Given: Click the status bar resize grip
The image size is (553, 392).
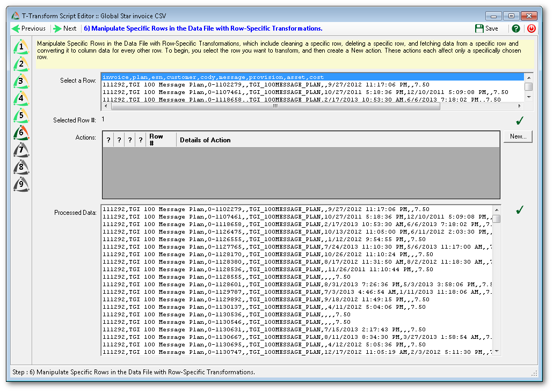Looking at the screenshot, I should click(534, 373).
